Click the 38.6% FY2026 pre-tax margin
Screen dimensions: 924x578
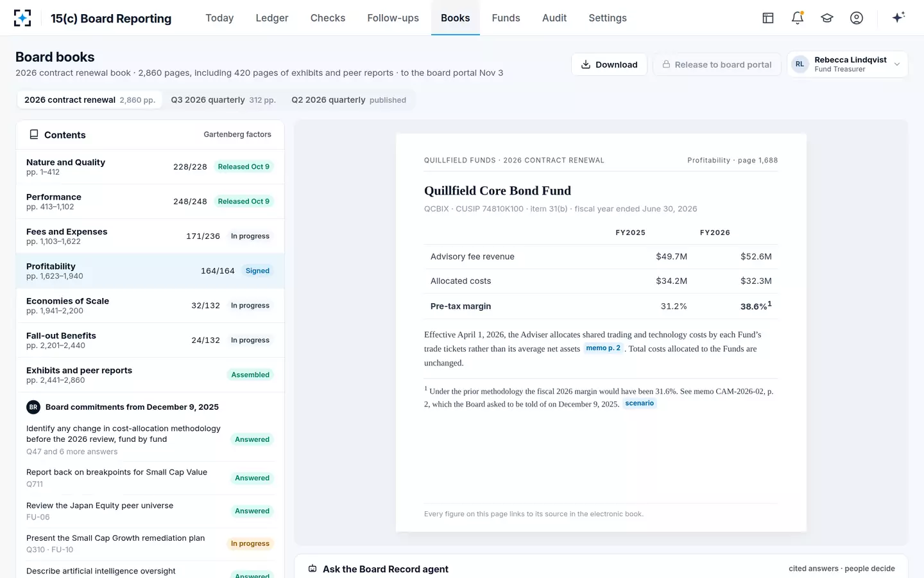(x=756, y=306)
